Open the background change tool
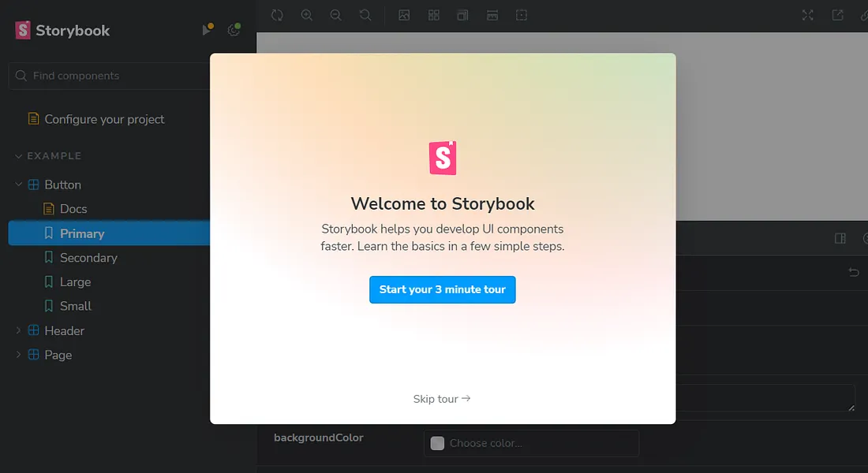868x473 pixels. [x=404, y=15]
